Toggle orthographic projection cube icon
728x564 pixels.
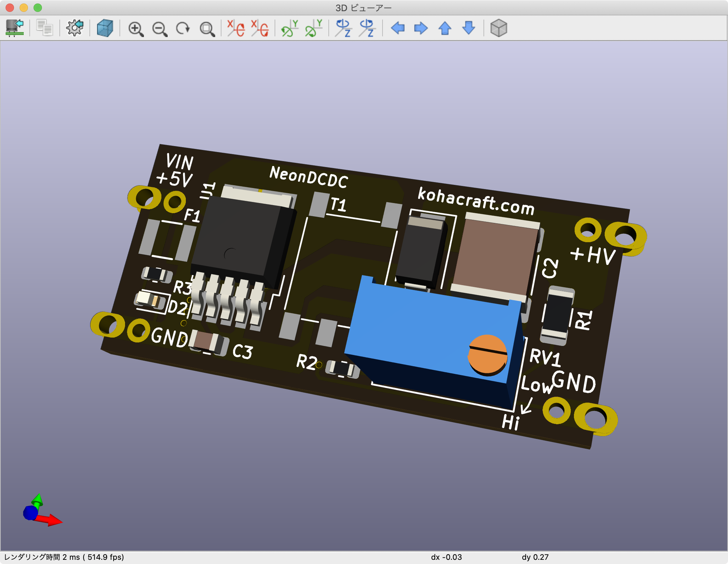pos(498,28)
